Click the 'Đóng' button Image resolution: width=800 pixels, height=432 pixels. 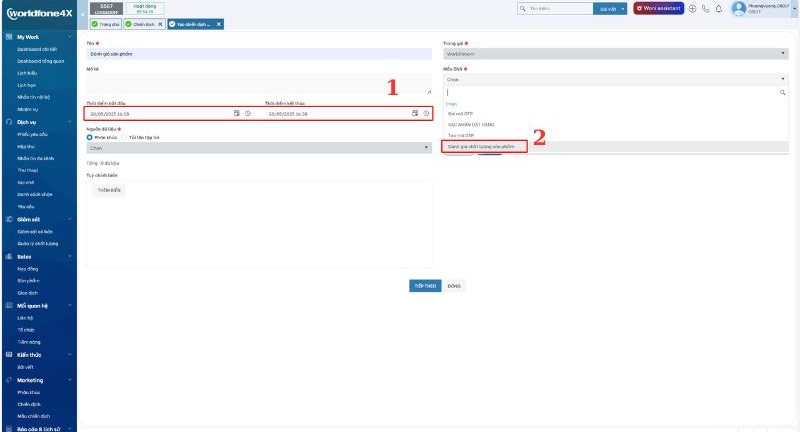tap(453, 285)
